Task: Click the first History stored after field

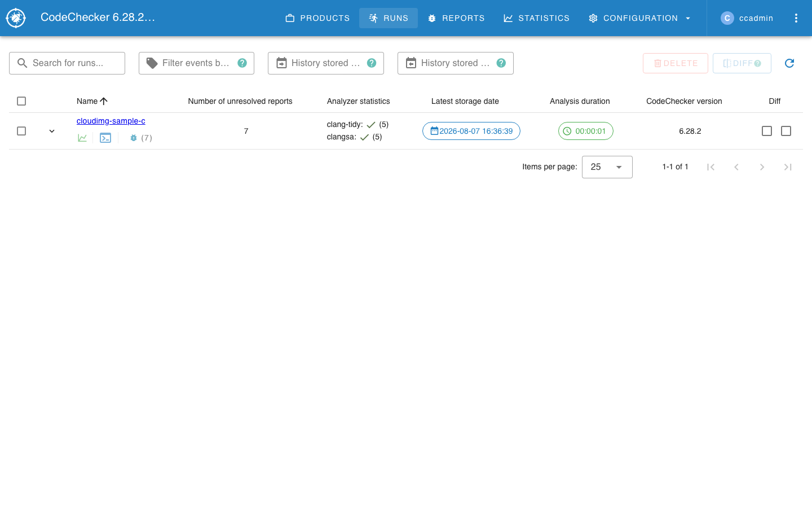Action: tap(326, 63)
